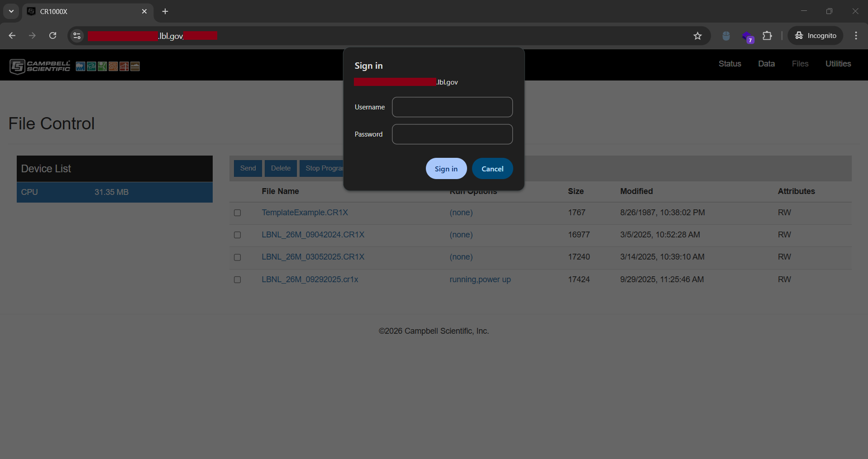
Task: Cancel the sign in dialog
Action: [492, 168]
